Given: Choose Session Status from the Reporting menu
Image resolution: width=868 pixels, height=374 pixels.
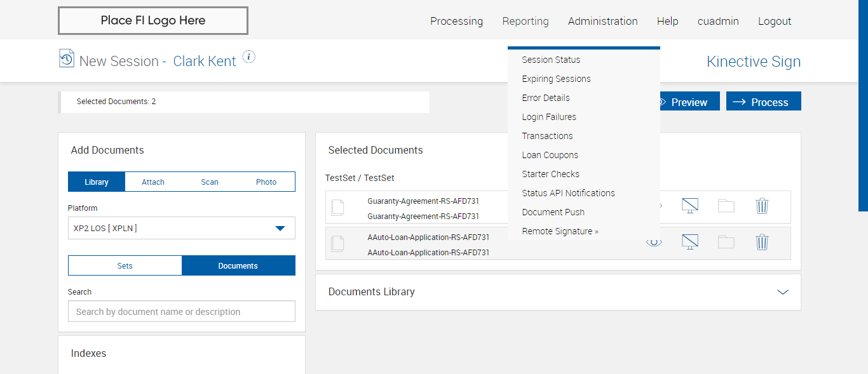Looking at the screenshot, I should click(x=551, y=60).
